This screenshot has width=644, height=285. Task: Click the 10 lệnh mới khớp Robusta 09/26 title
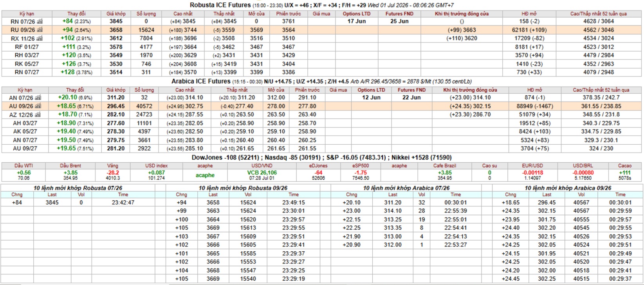[x=243, y=188]
